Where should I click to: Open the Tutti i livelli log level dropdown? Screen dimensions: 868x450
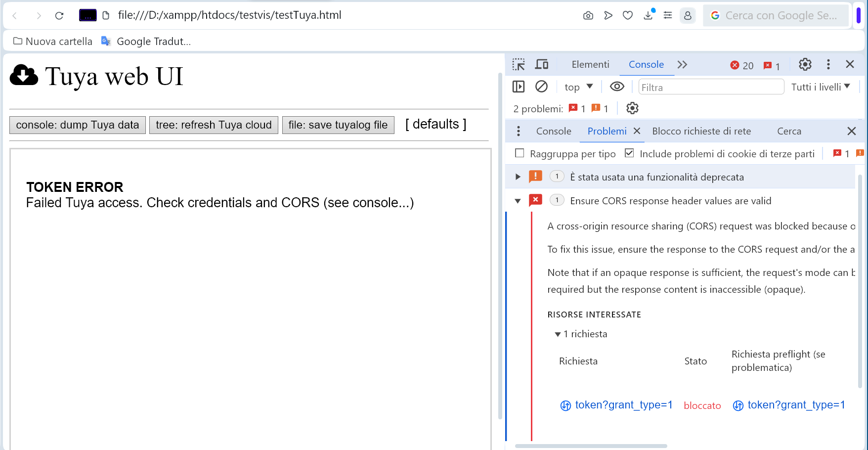pos(821,87)
